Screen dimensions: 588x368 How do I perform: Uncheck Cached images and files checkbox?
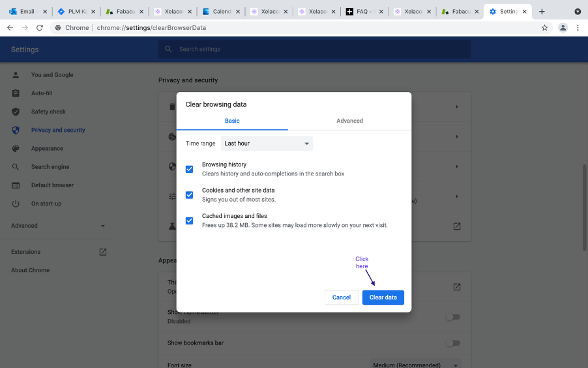(x=189, y=221)
